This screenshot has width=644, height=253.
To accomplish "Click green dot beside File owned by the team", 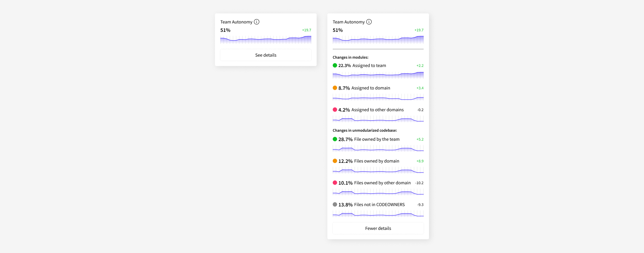I will tap(335, 139).
